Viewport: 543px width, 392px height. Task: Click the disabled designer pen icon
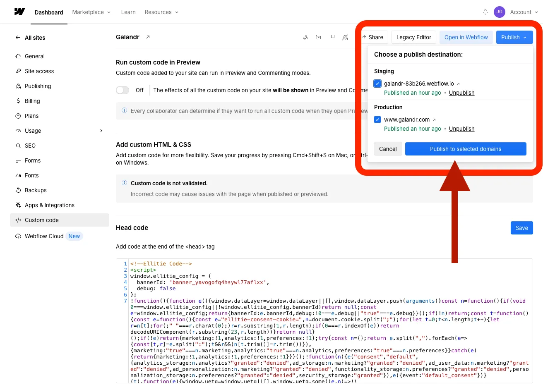[345, 37]
